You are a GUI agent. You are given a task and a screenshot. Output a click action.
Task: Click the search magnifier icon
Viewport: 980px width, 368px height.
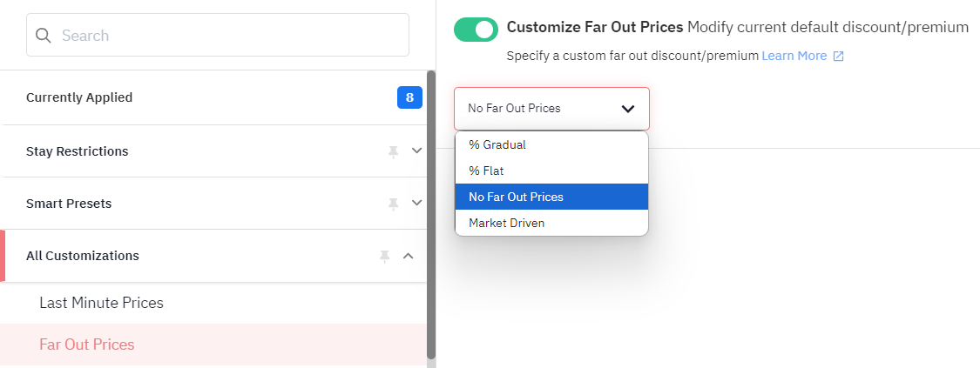44,36
